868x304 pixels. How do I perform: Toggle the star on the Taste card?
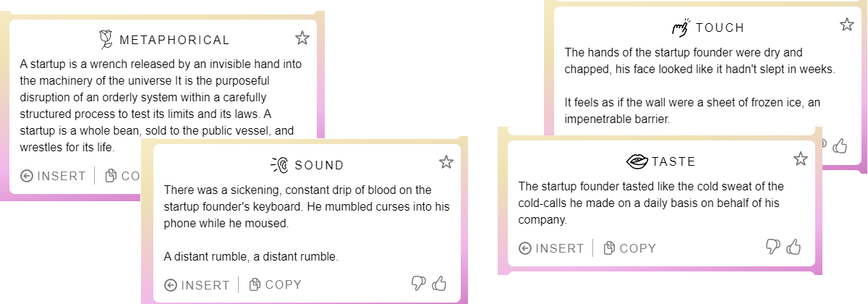800,159
